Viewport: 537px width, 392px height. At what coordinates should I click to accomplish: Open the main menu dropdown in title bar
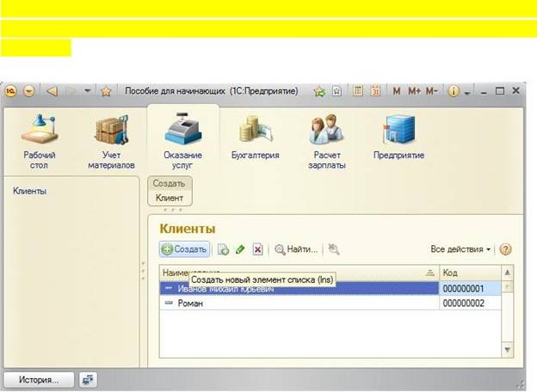point(30,90)
